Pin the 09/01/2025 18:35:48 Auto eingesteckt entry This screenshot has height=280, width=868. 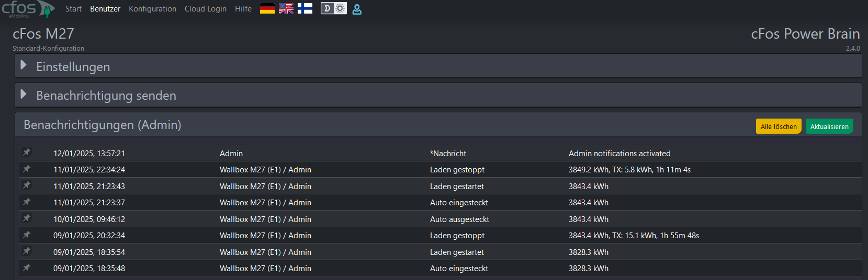click(x=27, y=267)
